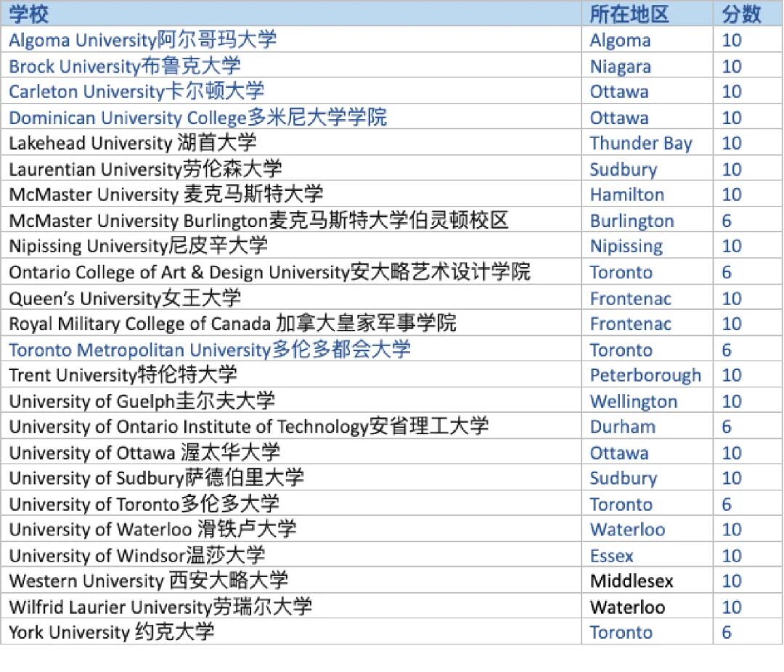Viewport: 784px width, 672px height.
Task: Select the Queen's University女王大学 cell
Action: [291, 298]
